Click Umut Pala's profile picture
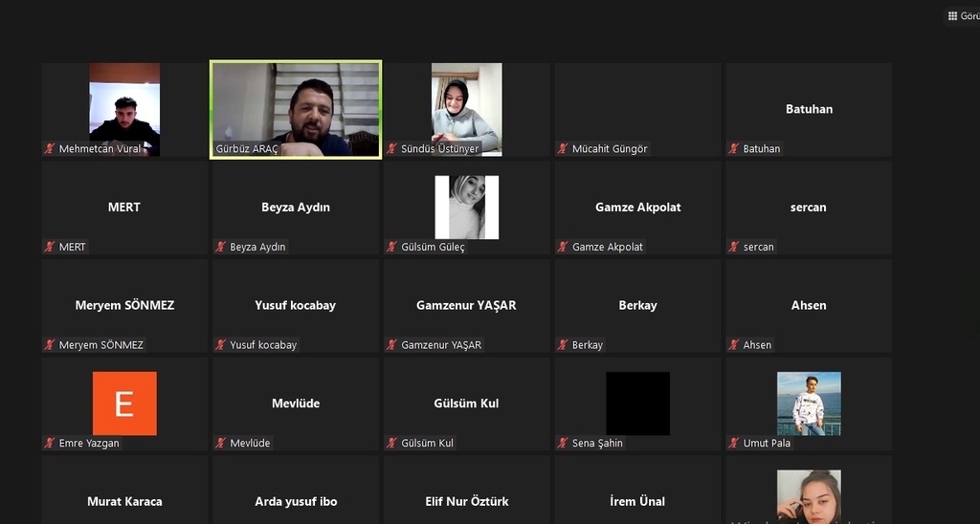Viewport: 980px width, 524px height. click(809, 404)
